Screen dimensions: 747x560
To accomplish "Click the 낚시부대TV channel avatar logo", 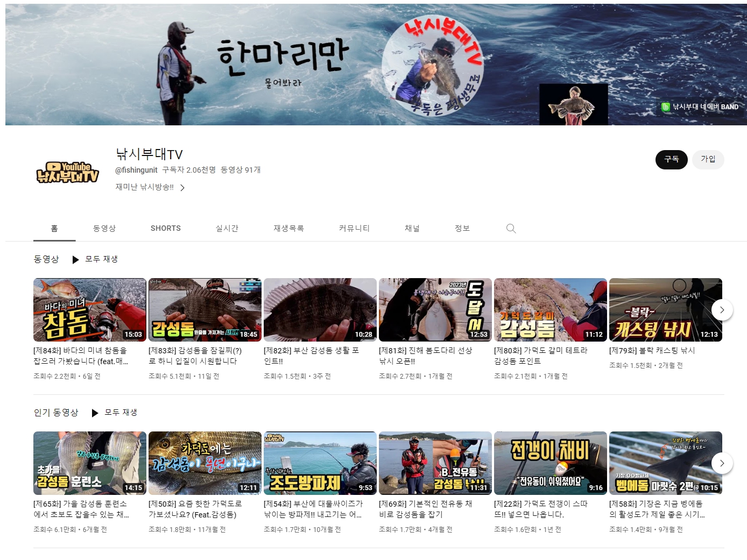I will (67, 172).
